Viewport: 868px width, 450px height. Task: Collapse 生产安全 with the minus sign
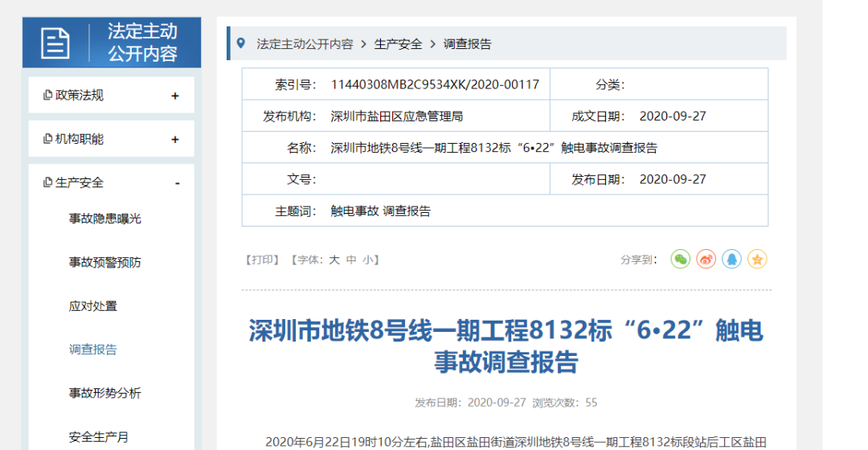177,183
